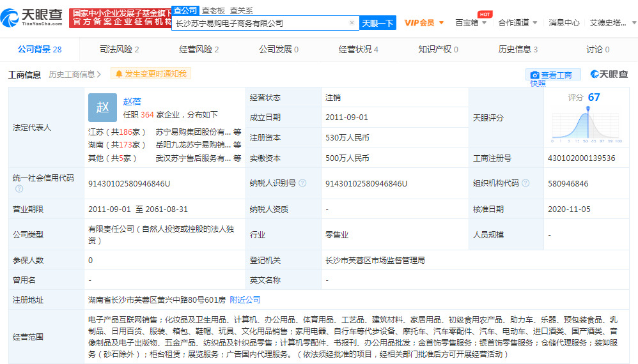This screenshot has height=364, width=638.
Task: Click the 天眼评分 score distribution chart
Action: [x=587, y=123]
